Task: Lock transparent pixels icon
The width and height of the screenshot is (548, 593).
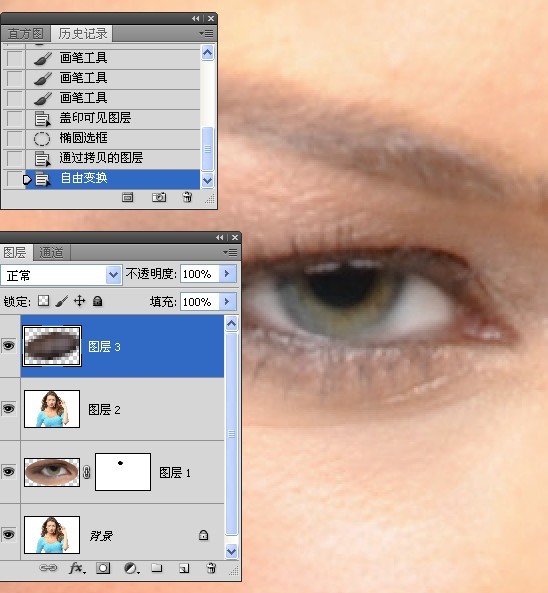Action: [43, 301]
